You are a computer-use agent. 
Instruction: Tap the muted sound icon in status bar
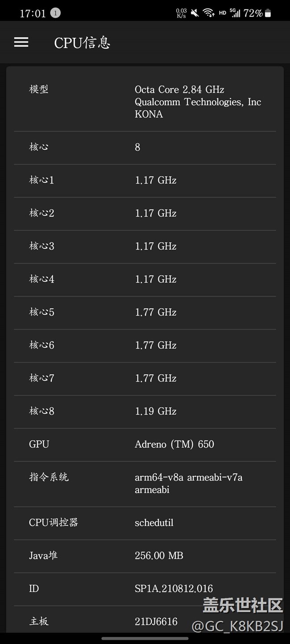pyautogui.click(x=195, y=13)
